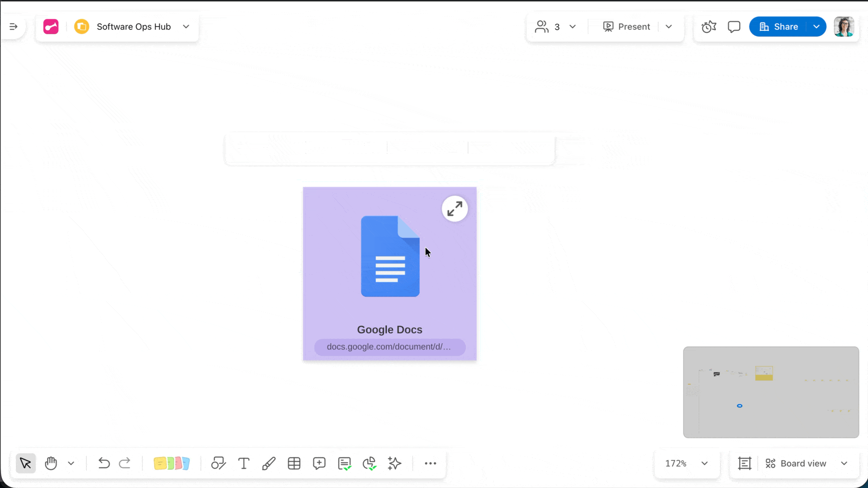Open the chat panel
Viewport: 868px width, 488px height.
pos(734,27)
